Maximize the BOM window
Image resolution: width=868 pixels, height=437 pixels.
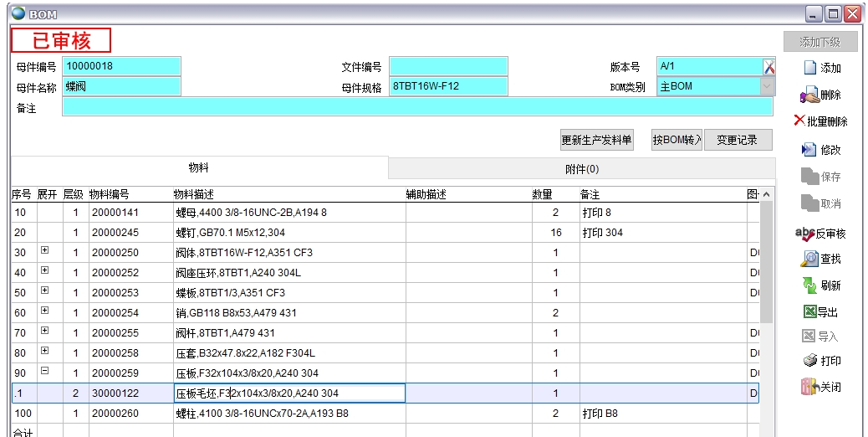tap(833, 14)
